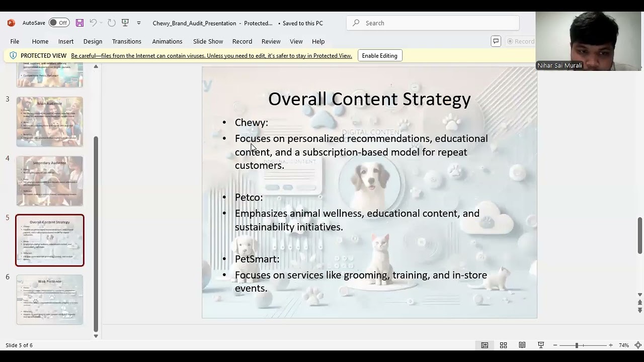This screenshot has height=362, width=644.
Task: Open Customize Quick Access Toolbar dropdown
Action: click(x=139, y=23)
